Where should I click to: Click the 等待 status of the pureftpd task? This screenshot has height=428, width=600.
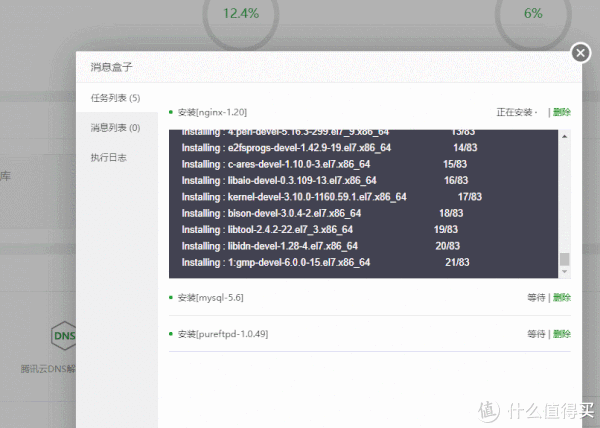pyautogui.click(x=536, y=334)
